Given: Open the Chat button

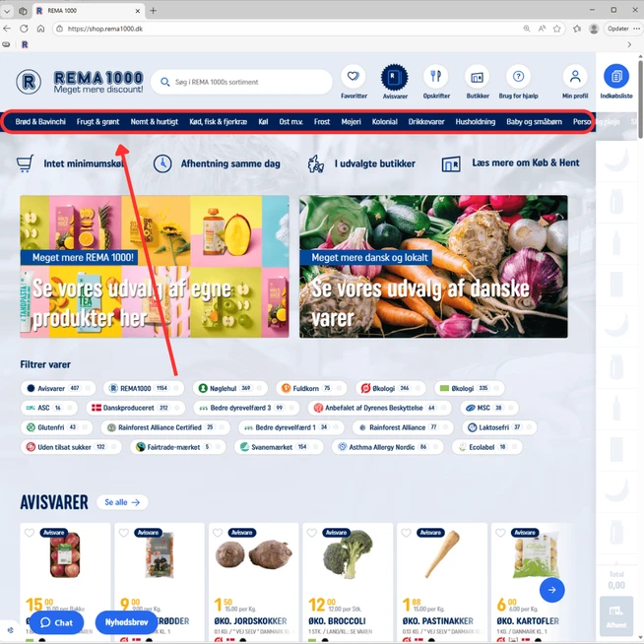Looking at the screenshot, I should tap(56, 622).
